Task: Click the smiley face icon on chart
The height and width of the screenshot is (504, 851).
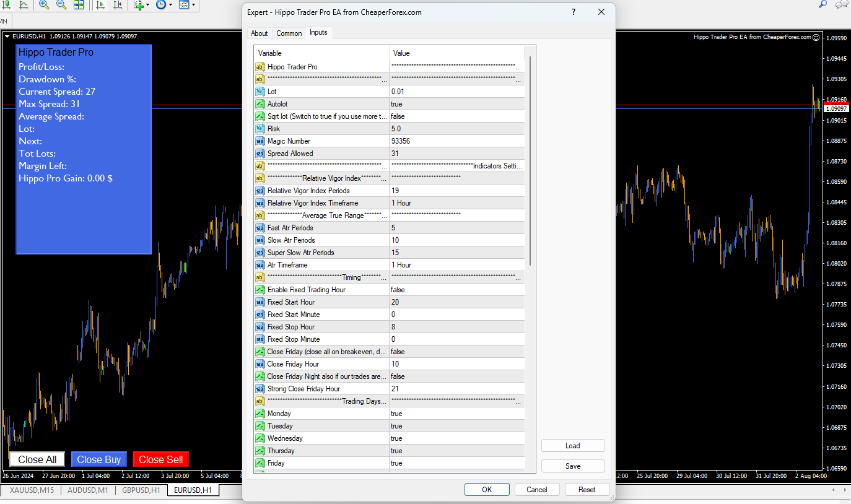Action: [x=816, y=37]
